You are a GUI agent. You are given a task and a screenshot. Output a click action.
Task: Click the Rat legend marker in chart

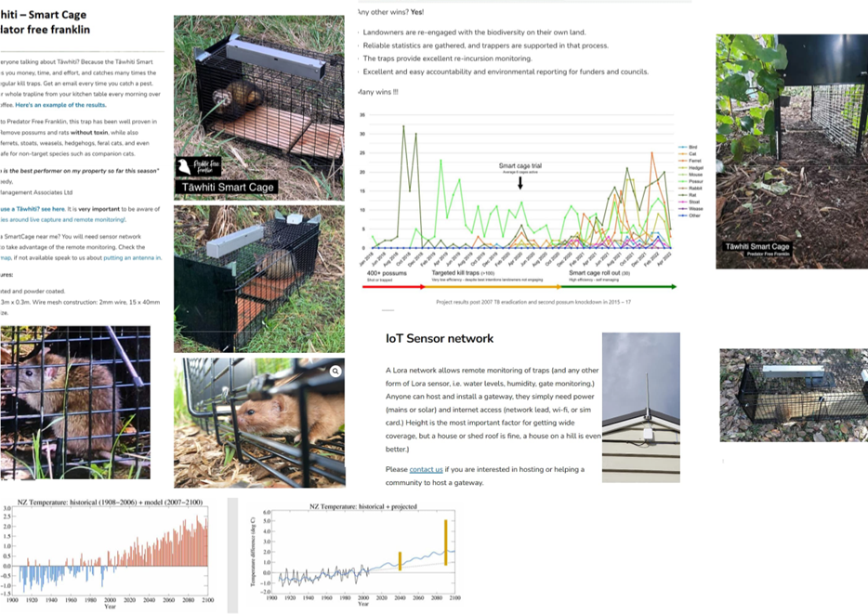pyautogui.click(x=683, y=195)
